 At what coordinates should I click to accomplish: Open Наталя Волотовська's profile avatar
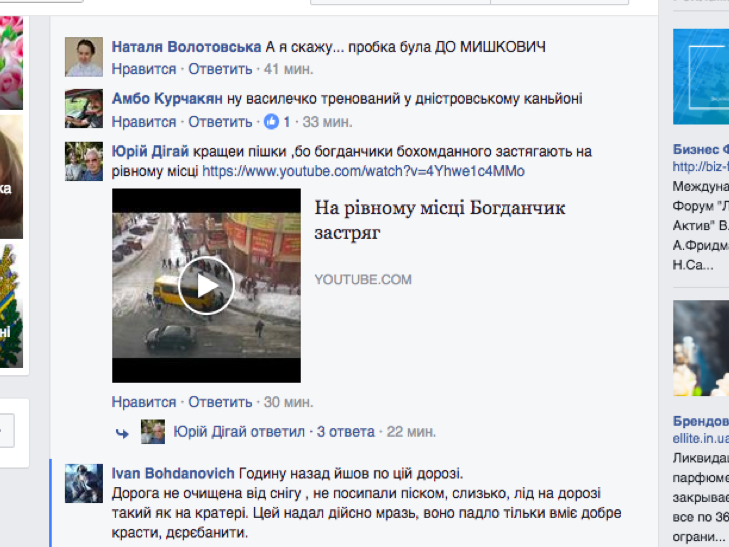84,57
